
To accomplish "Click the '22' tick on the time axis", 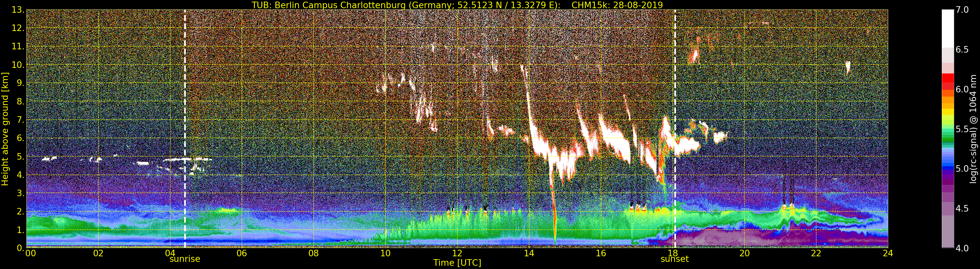I will (x=816, y=253).
